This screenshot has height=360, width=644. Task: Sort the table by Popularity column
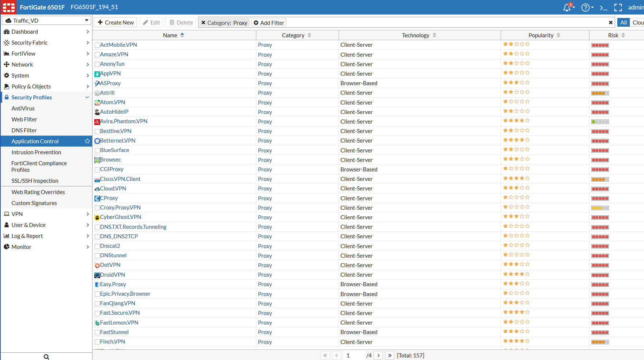coord(545,35)
